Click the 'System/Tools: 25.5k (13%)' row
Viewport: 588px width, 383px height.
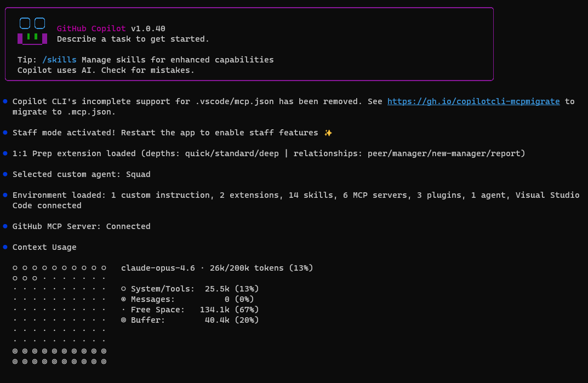pyautogui.click(x=190, y=289)
